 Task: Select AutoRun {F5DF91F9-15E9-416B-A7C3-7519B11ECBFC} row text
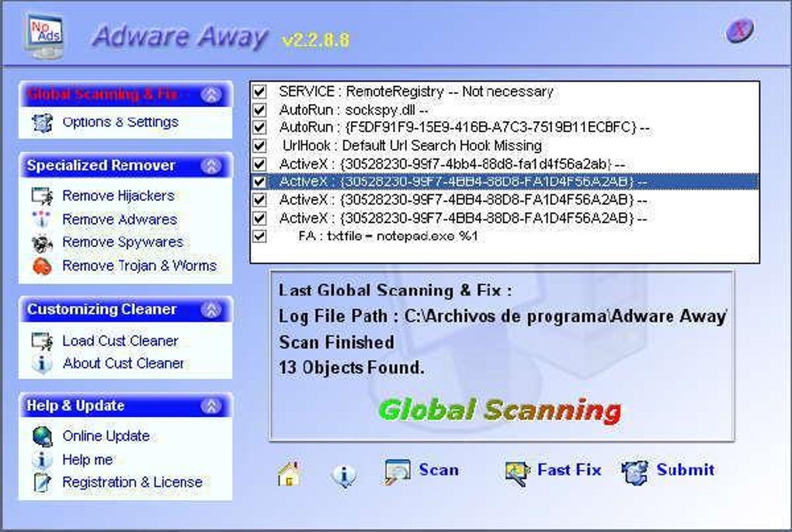(x=464, y=127)
